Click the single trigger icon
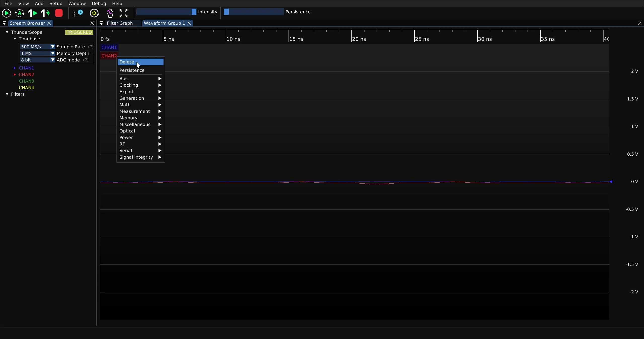This screenshot has width=644, height=339. pos(33,13)
